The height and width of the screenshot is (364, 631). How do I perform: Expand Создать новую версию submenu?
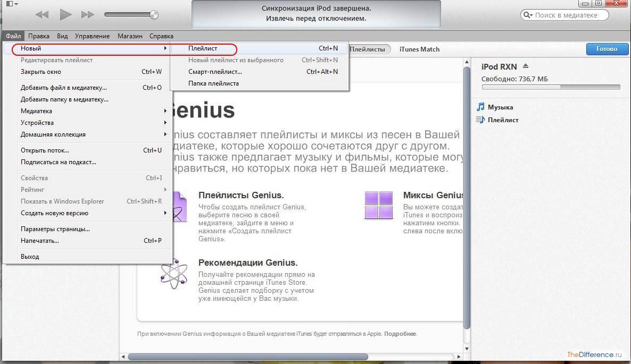coord(88,213)
